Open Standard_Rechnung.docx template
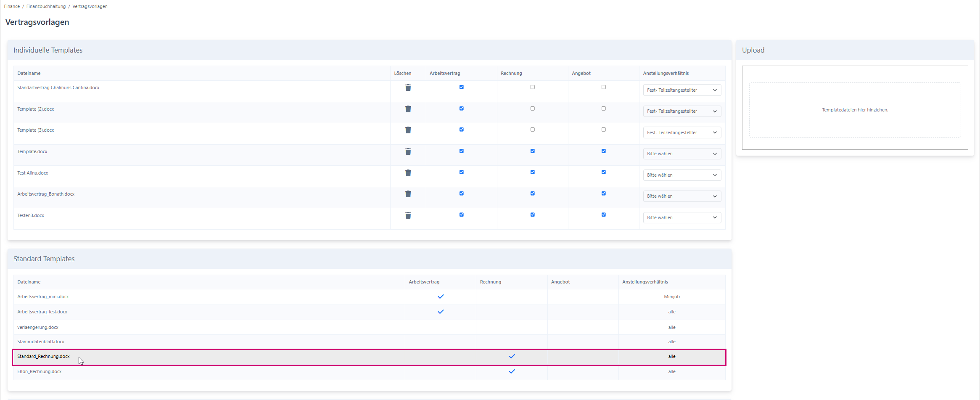 pyautogui.click(x=43, y=356)
